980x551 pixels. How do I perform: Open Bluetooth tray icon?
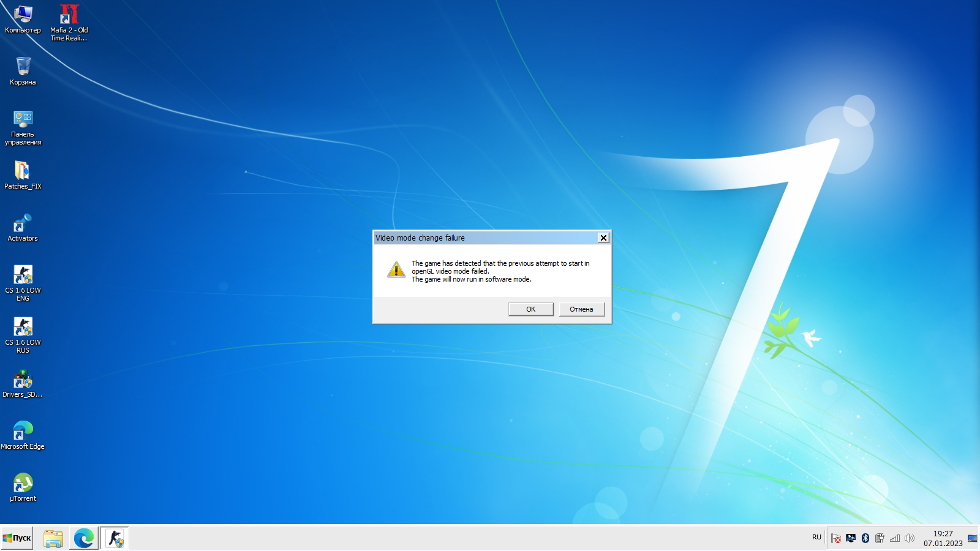(865, 538)
